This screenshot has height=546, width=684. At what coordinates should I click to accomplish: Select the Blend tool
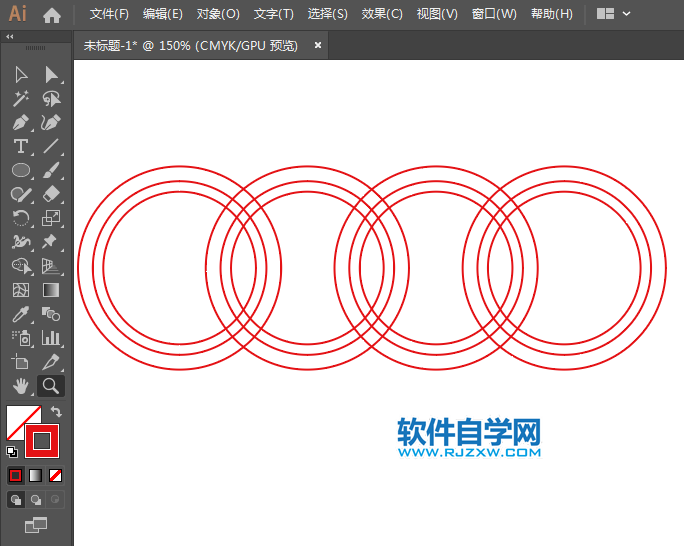[51, 314]
